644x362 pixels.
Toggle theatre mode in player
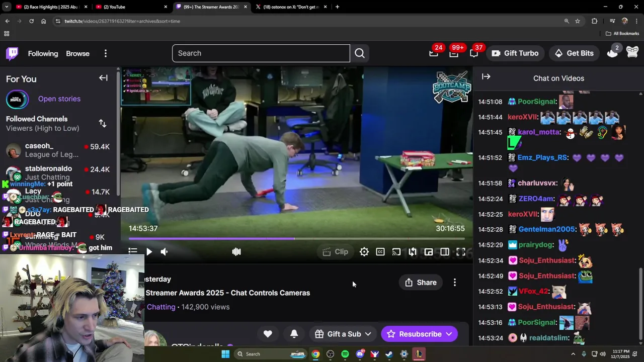tap(445, 252)
